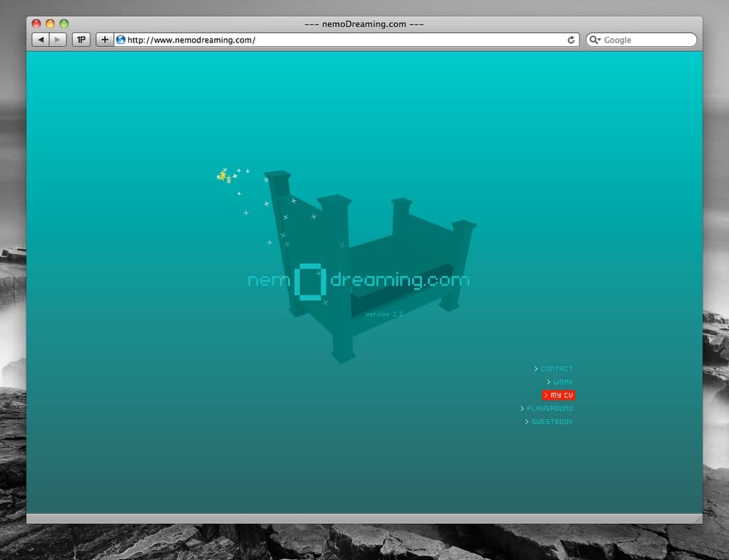The height and width of the screenshot is (560, 729).
Task: Click the yellow sparkle cluster
Action: [x=223, y=175]
